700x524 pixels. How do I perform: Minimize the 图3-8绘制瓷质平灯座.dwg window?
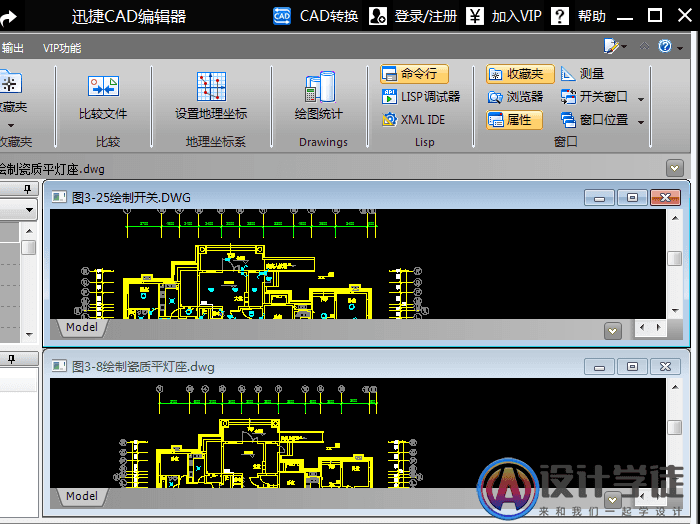[599, 366]
